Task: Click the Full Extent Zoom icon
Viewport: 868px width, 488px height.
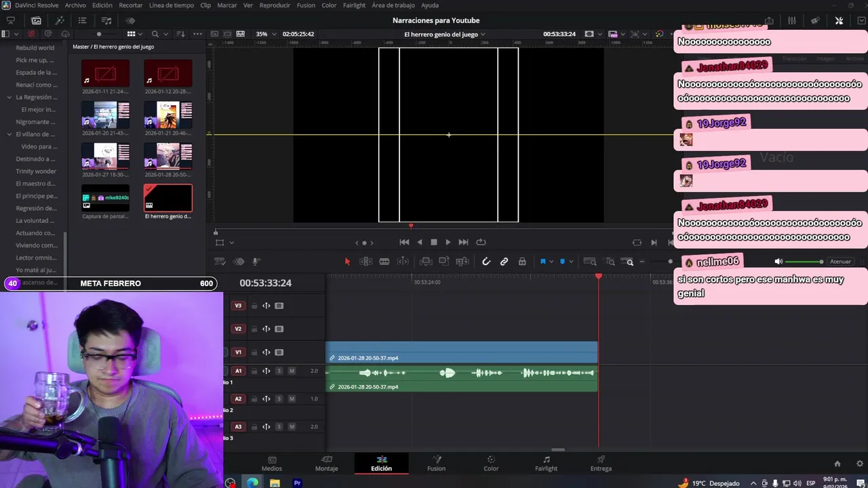Action: point(590,262)
